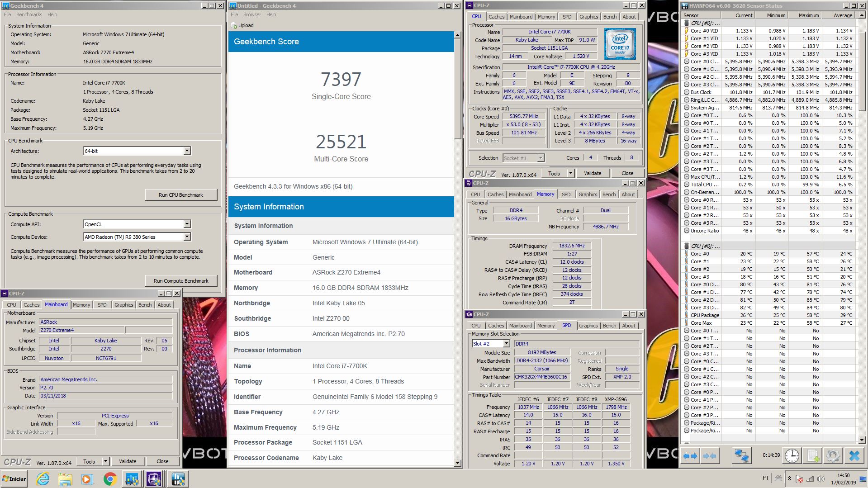Click Close in CPU-Z Mainboard window

[x=162, y=461]
